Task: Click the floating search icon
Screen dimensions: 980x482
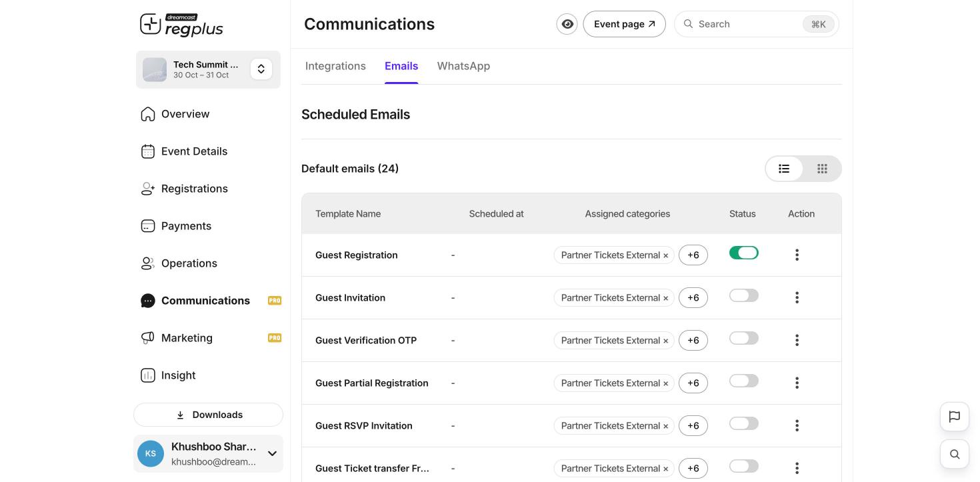Action: pyautogui.click(x=955, y=454)
